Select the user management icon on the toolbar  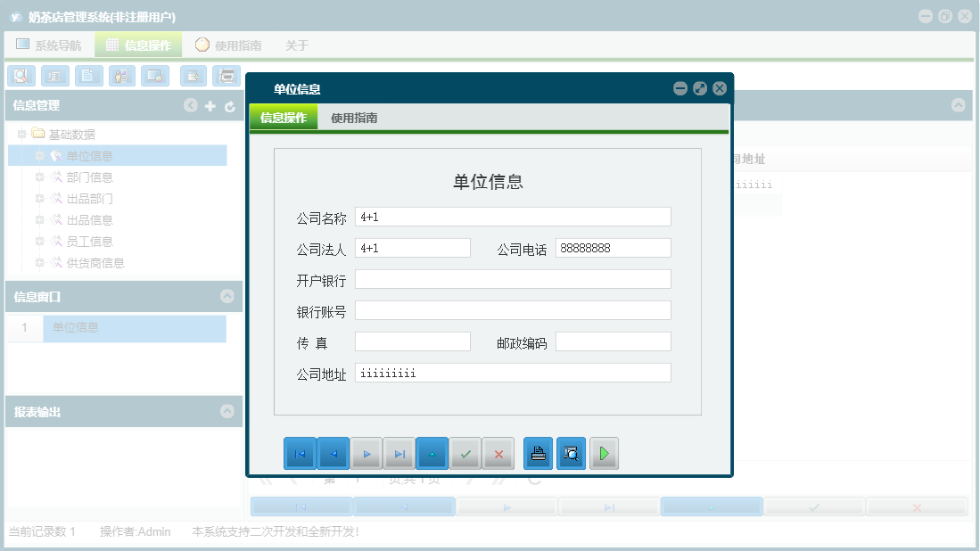[x=120, y=76]
